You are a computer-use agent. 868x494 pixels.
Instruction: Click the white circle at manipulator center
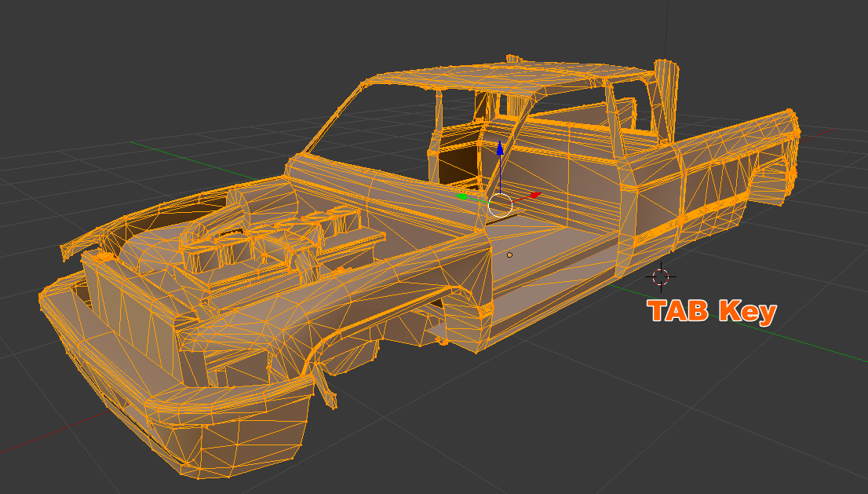pos(500,205)
